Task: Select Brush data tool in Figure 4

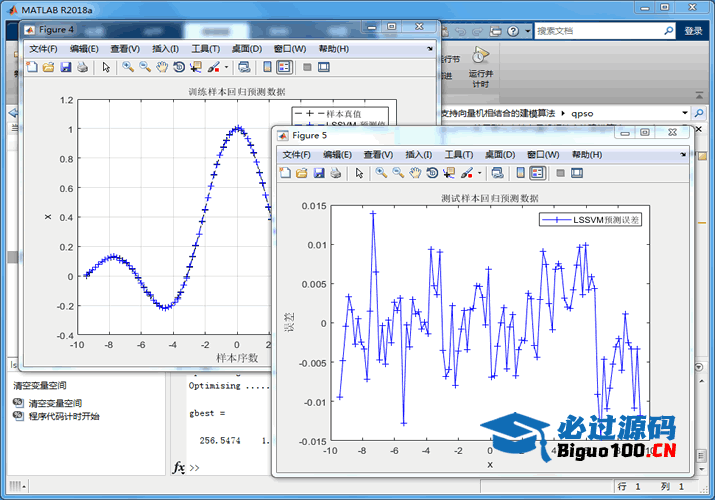Action: click(213, 67)
